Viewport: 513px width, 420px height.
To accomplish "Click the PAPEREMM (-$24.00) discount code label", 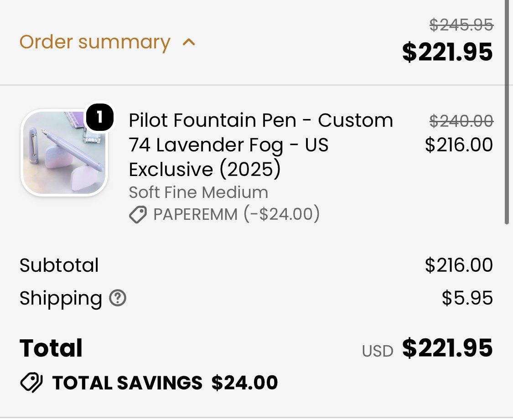I will click(x=237, y=214).
